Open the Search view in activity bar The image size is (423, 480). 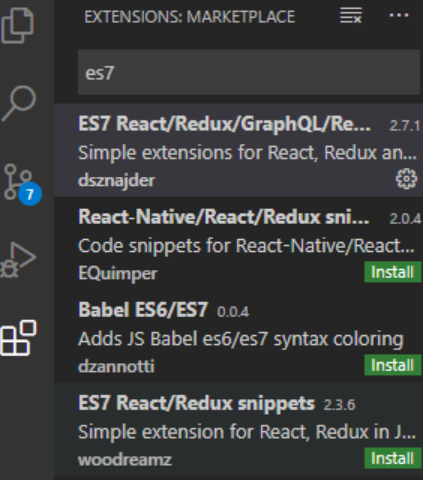19,103
